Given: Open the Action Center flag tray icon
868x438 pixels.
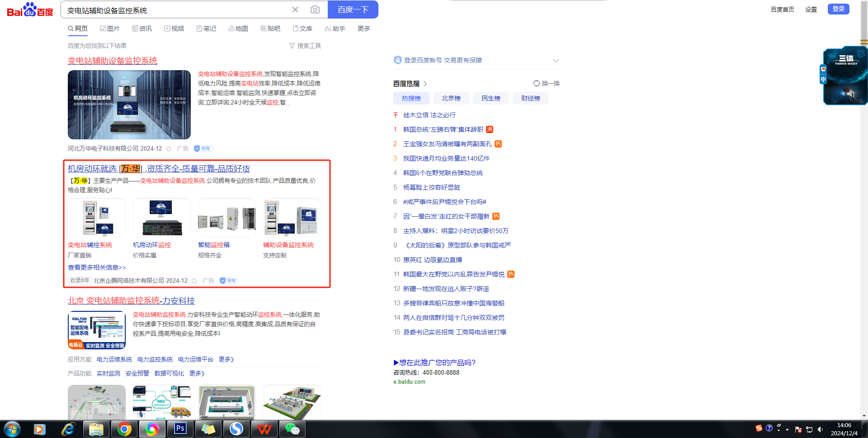Looking at the screenshot, I should tap(798, 429).
